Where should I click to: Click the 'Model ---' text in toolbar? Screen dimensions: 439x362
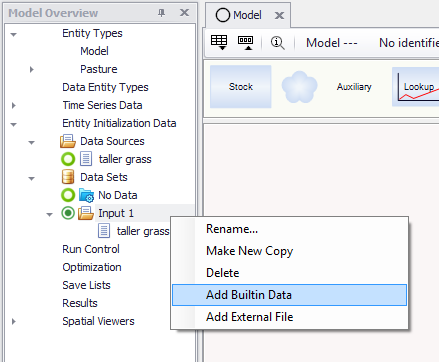point(332,43)
